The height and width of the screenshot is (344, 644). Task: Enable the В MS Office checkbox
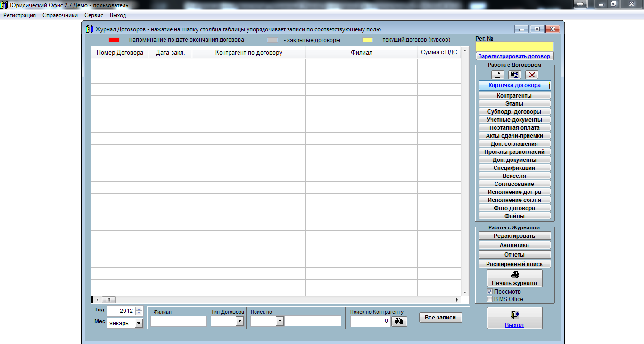tap(489, 299)
